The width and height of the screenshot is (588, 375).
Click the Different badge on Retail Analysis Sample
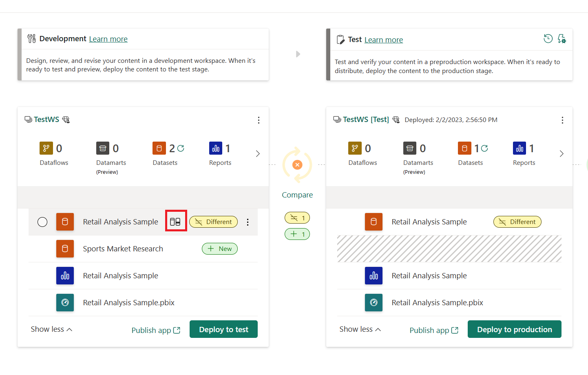[x=213, y=222]
